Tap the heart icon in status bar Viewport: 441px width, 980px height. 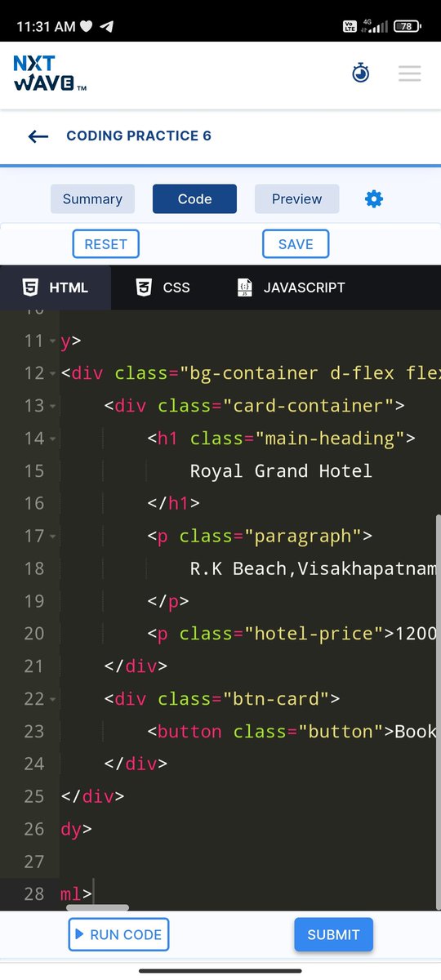[87, 26]
